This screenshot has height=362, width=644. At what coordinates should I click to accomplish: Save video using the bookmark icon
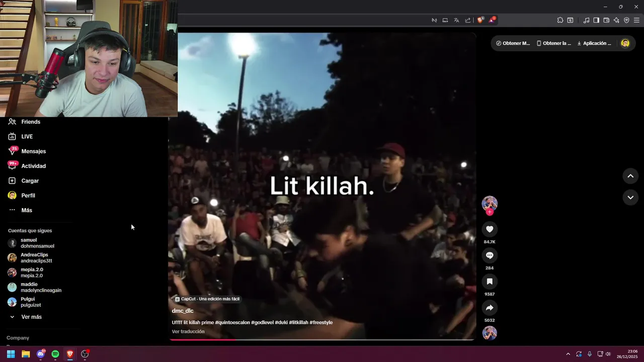[490, 282]
